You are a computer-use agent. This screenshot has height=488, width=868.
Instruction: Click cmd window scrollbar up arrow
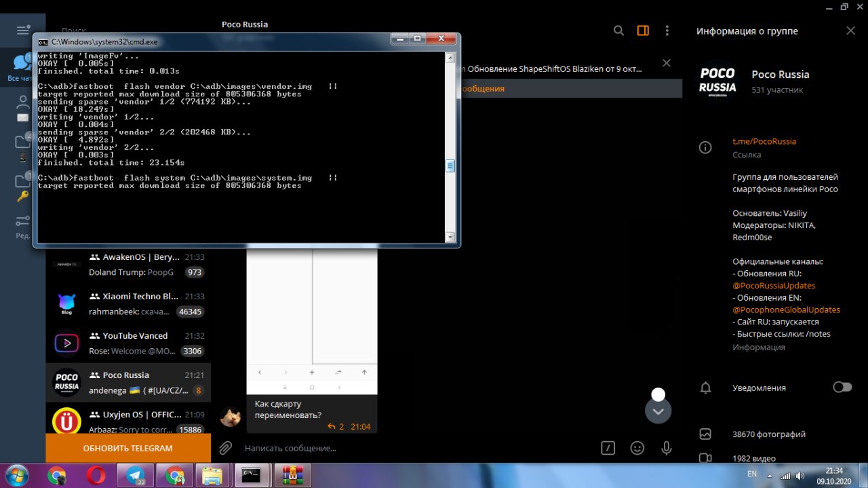click(450, 58)
